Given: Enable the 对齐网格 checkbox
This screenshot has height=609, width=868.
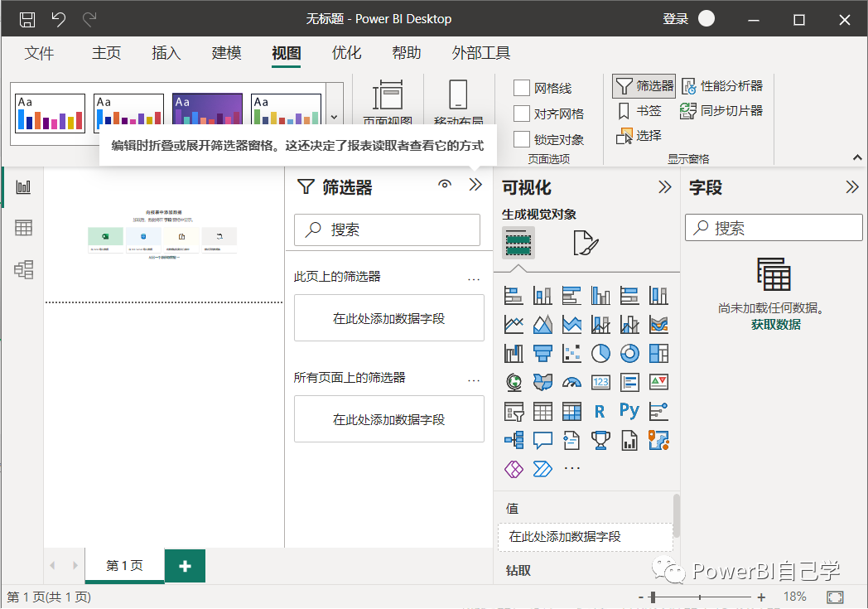Looking at the screenshot, I should 522,114.
